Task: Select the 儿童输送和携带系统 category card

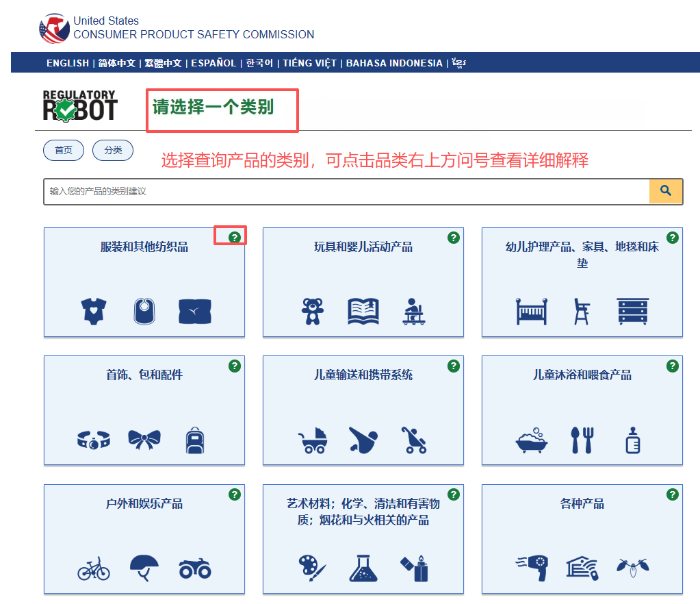Action: point(363,410)
